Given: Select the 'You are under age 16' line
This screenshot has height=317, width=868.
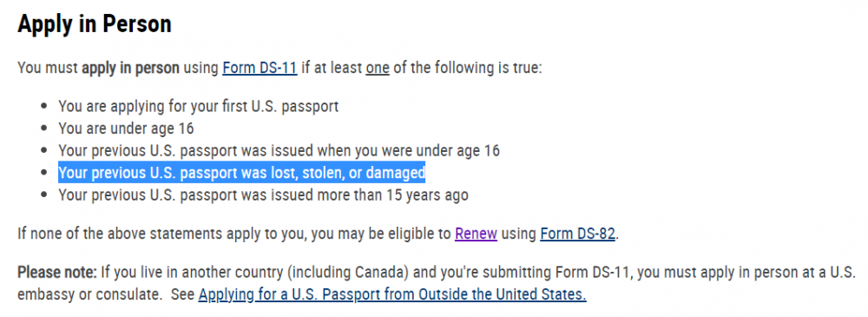Looking at the screenshot, I should click(126, 128).
